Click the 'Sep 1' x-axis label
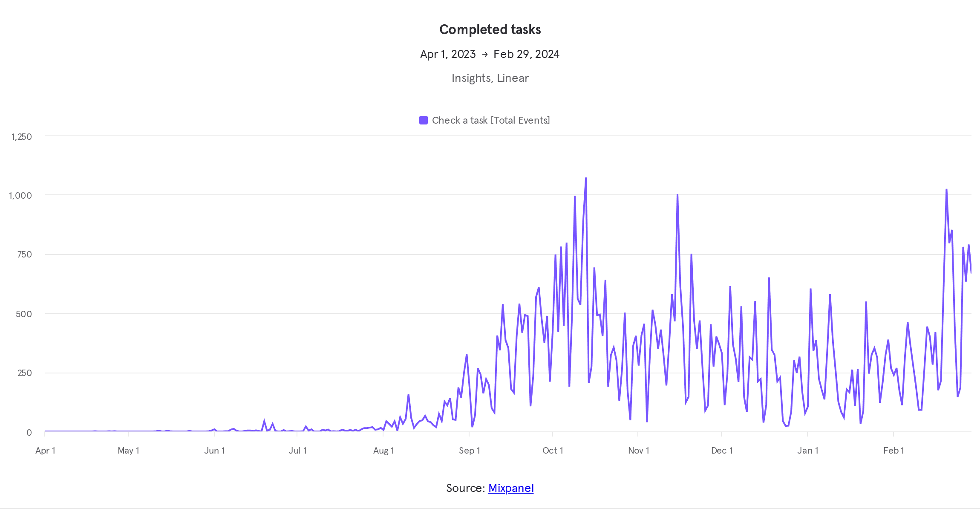This screenshot has height=509, width=980. (x=469, y=451)
